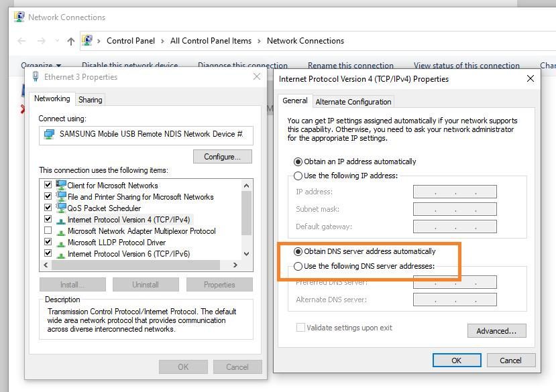Close the TCP/IPv4 Properties dialog
556x392 pixels.
531,78
